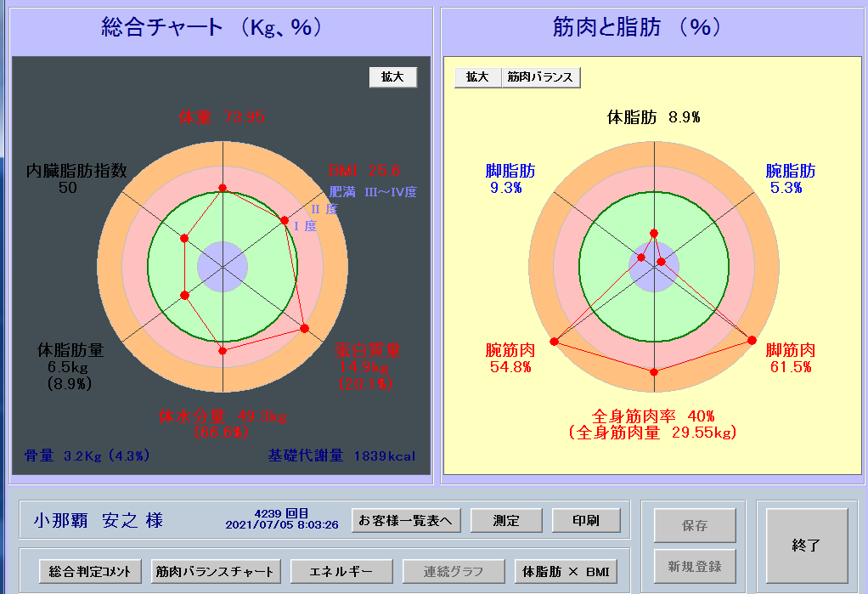Select the 蛋白質量 data point on the left chart
Screen dimensions: 868x594
tap(304, 329)
